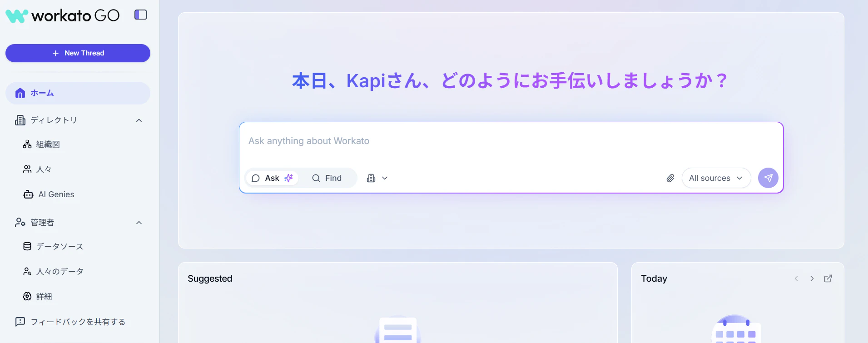
Task: Click the ホーム house icon
Action: click(20, 93)
